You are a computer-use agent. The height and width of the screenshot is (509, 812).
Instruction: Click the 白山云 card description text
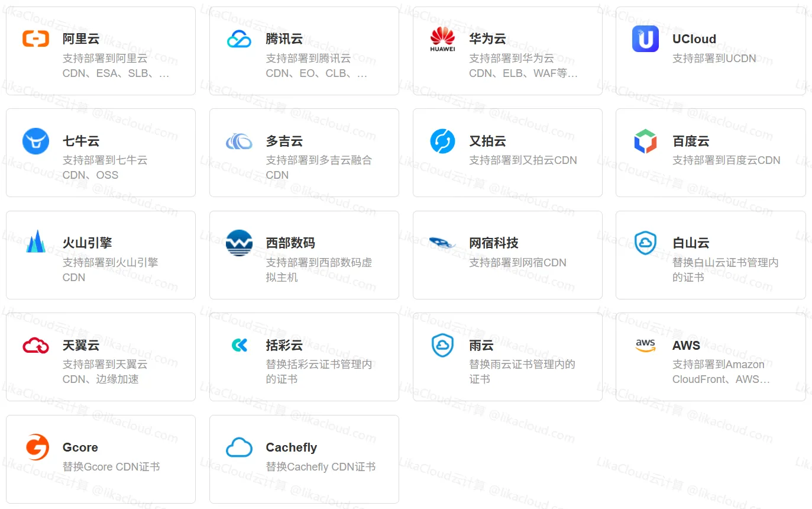(x=725, y=270)
